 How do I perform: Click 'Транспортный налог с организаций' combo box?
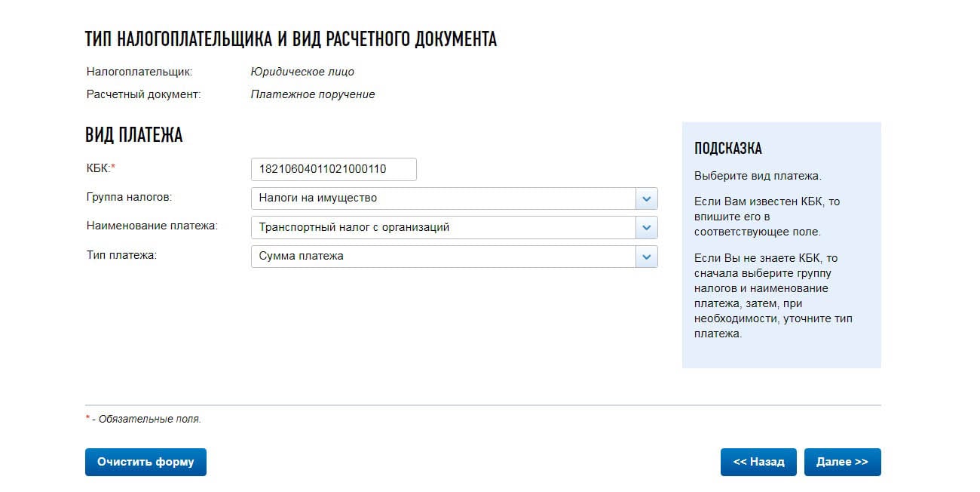(x=454, y=227)
